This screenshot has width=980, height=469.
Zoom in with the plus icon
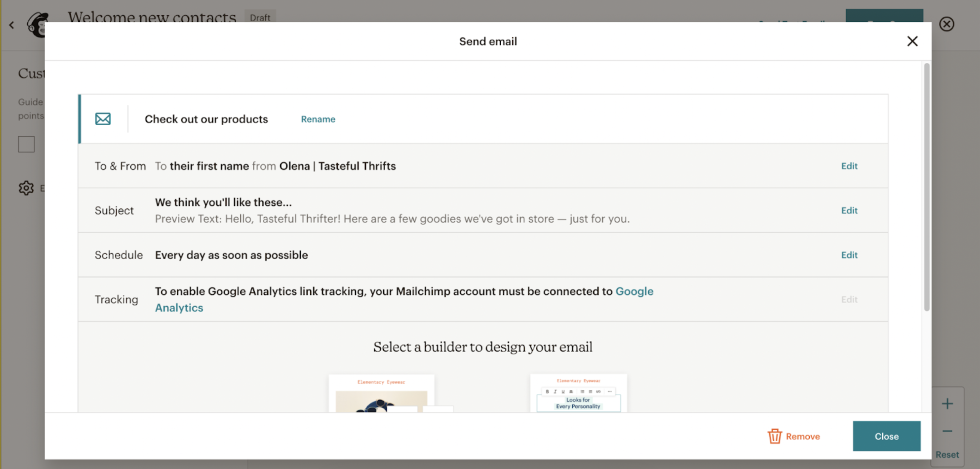click(947, 403)
